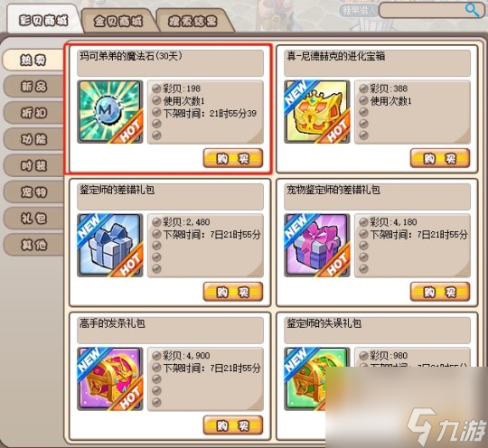488x448 pixels.
Task: Open the 礼包 category
Action: pos(33,219)
